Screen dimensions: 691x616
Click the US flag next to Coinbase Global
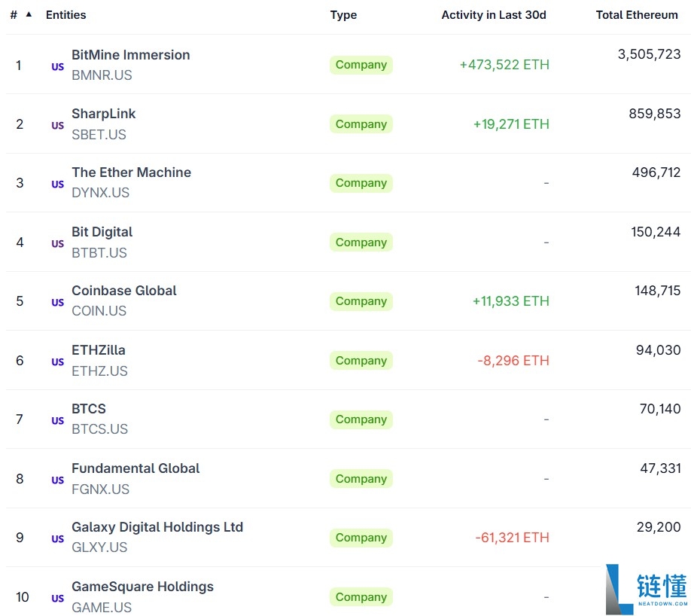click(57, 303)
